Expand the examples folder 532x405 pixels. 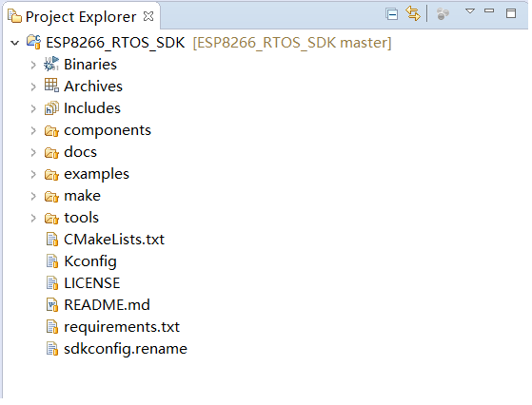pos(33,175)
